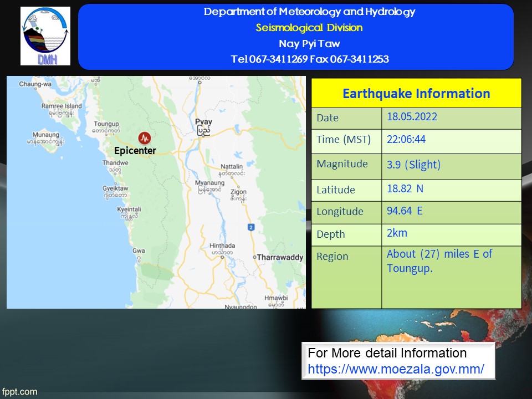Screen dimensions: 532x399
Task: Click 'Myanaung' town label on map
Action: pos(209,183)
